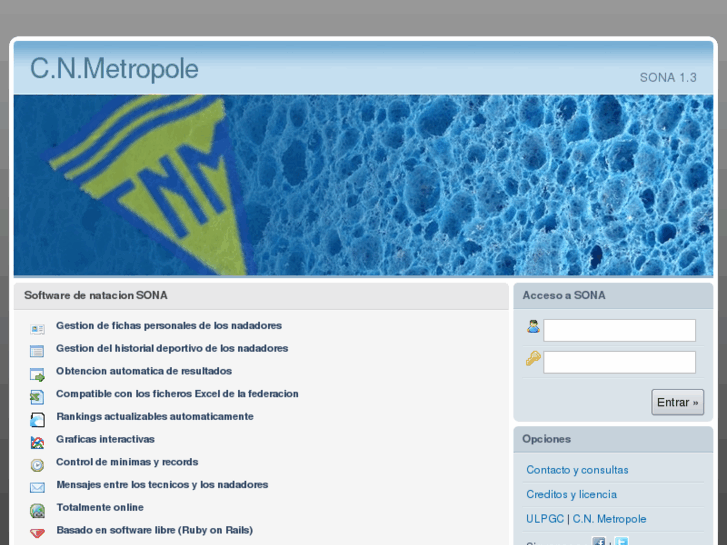Open the Twitter icon link
This screenshot has width=727, height=545.
pos(621,541)
